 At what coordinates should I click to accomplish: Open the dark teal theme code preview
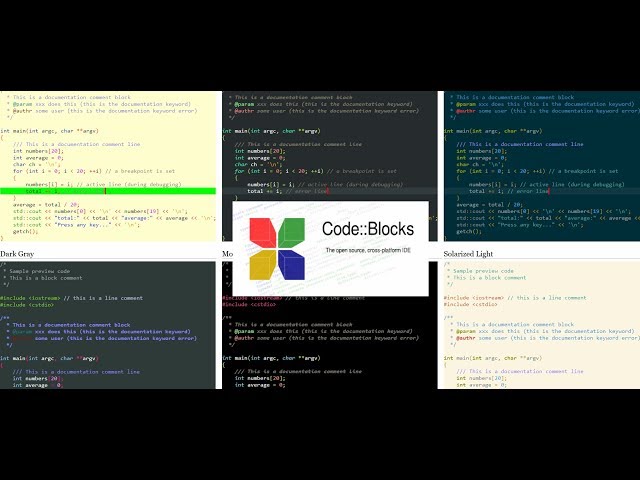(x=542, y=166)
